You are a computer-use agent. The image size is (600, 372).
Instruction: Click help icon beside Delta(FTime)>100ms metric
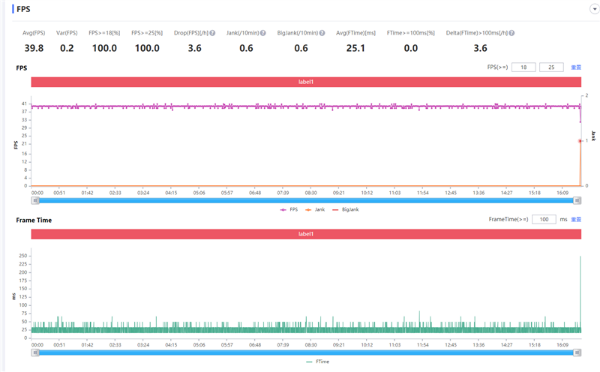512,33
